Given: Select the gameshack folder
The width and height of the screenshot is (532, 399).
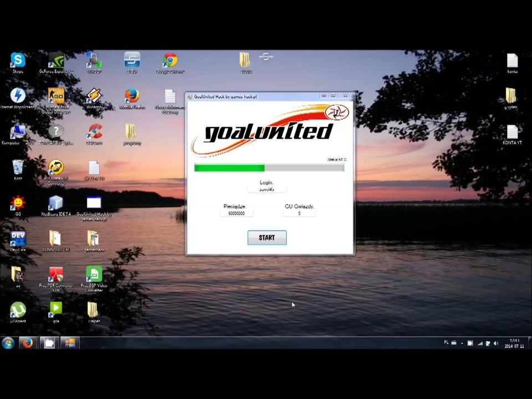Looking at the screenshot, I should [94, 241].
